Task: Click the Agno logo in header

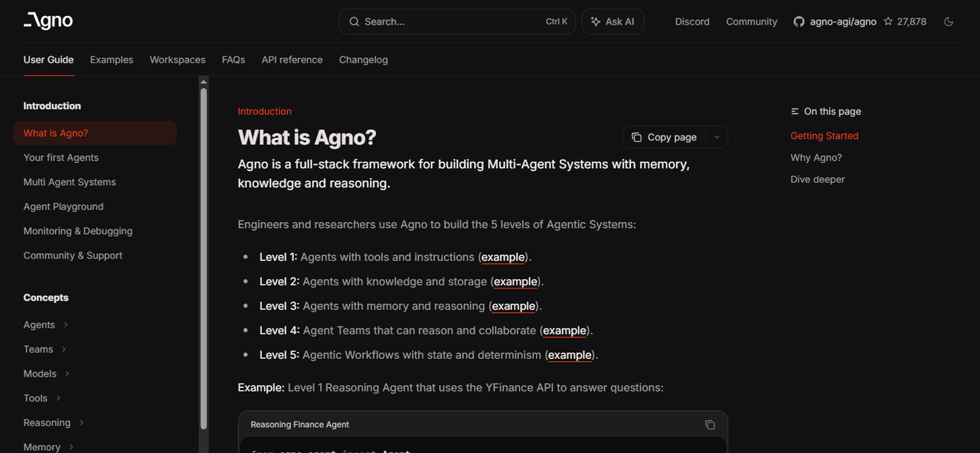Action: pyautogui.click(x=48, y=21)
